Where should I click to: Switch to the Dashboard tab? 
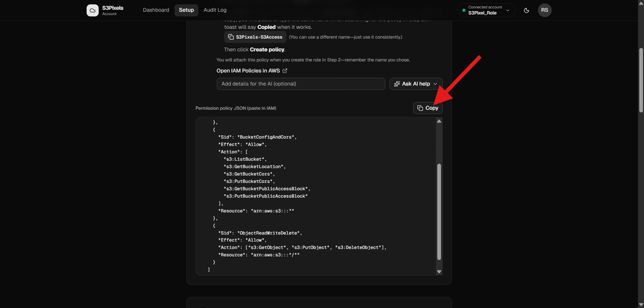click(x=156, y=10)
